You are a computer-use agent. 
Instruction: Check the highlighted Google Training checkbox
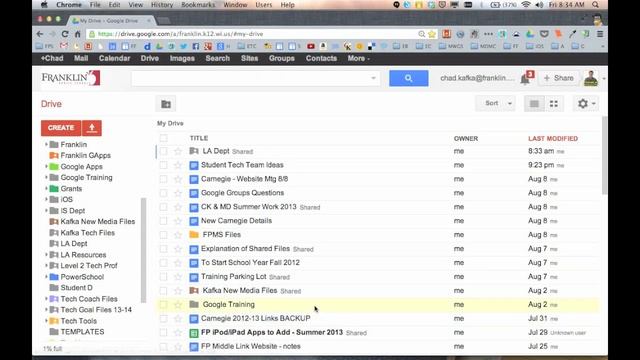pyautogui.click(x=163, y=304)
